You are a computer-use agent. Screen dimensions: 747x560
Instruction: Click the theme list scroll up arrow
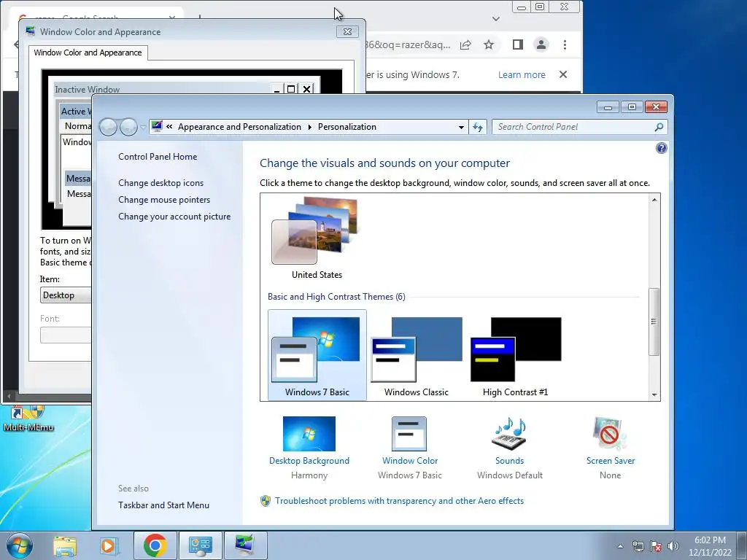(x=654, y=200)
